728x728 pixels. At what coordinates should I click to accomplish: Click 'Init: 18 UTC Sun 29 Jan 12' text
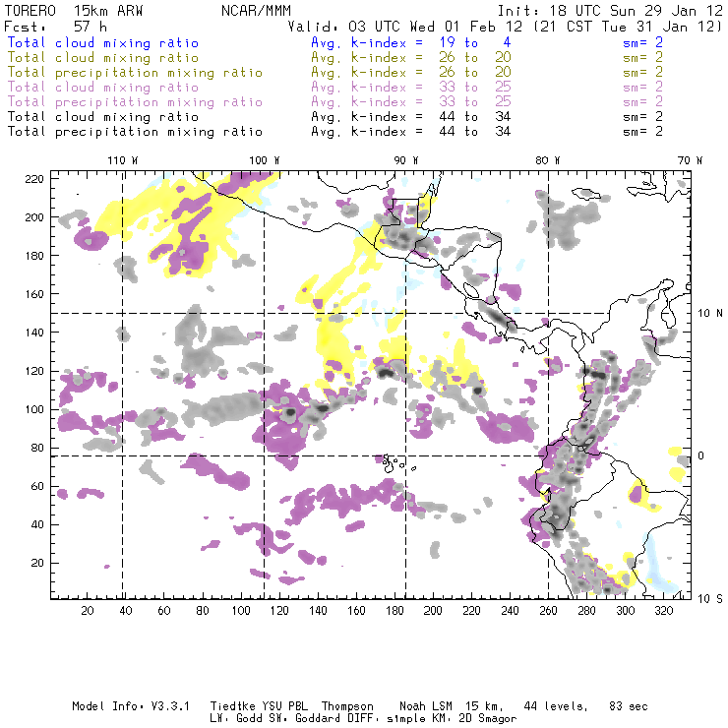[x=610, y=10]
